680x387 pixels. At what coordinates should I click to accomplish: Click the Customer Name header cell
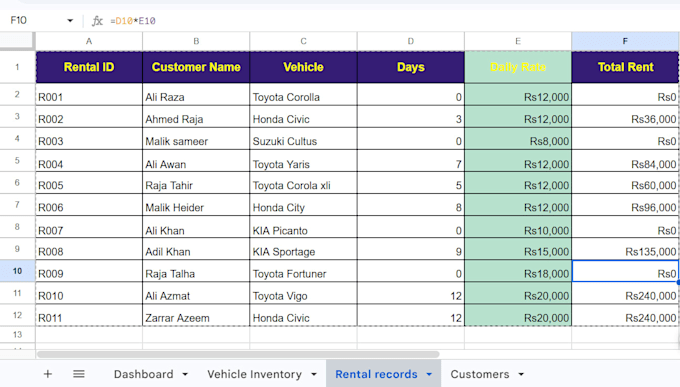pyautogui.click(x=196, y=67)
